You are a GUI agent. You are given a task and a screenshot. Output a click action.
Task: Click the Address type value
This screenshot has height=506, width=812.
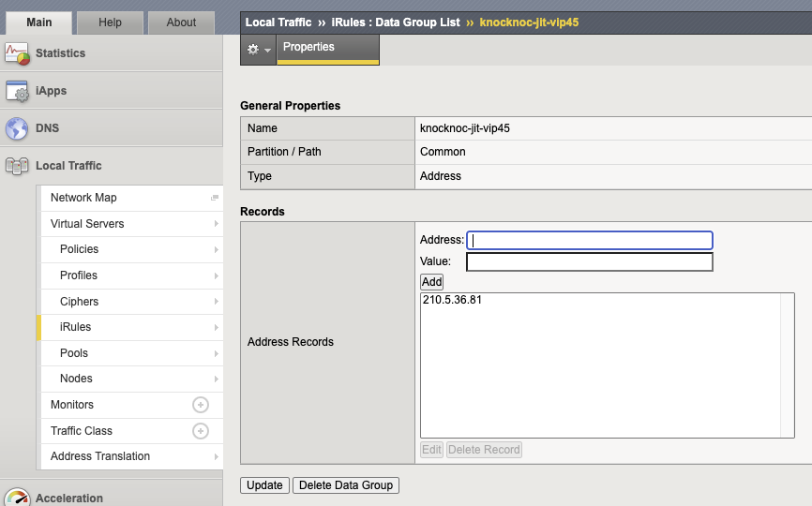pos(440,176)
